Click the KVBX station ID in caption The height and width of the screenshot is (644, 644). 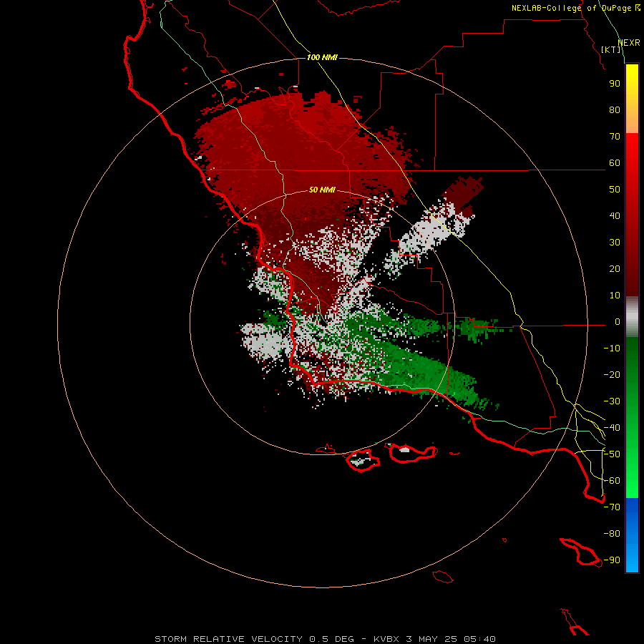[388, 639]
